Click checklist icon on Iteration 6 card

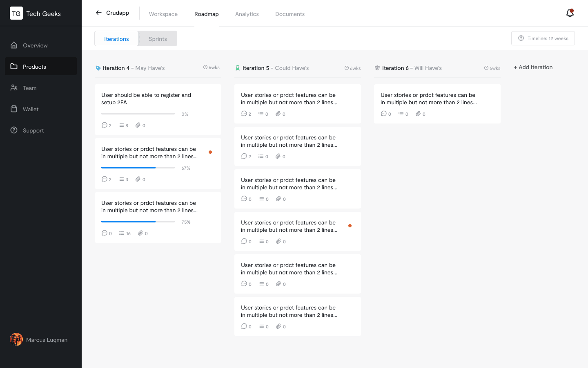[x=401, y=114]
